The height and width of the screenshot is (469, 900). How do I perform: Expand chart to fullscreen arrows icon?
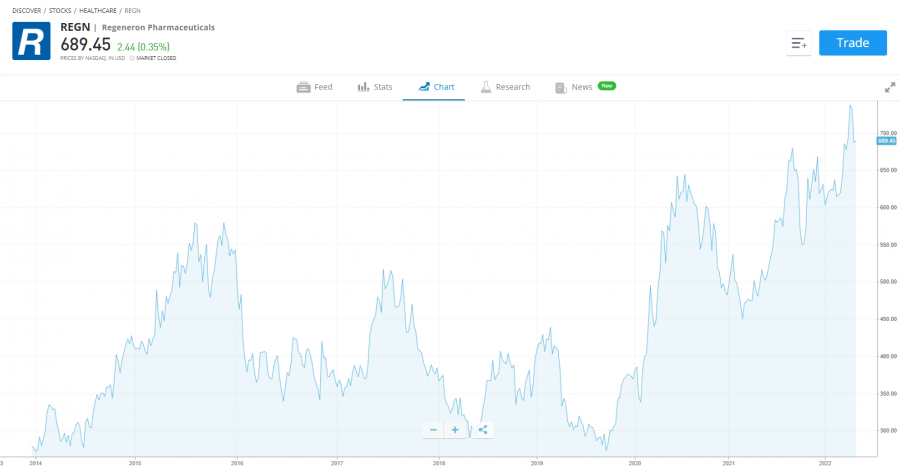[x=890, y=87]
